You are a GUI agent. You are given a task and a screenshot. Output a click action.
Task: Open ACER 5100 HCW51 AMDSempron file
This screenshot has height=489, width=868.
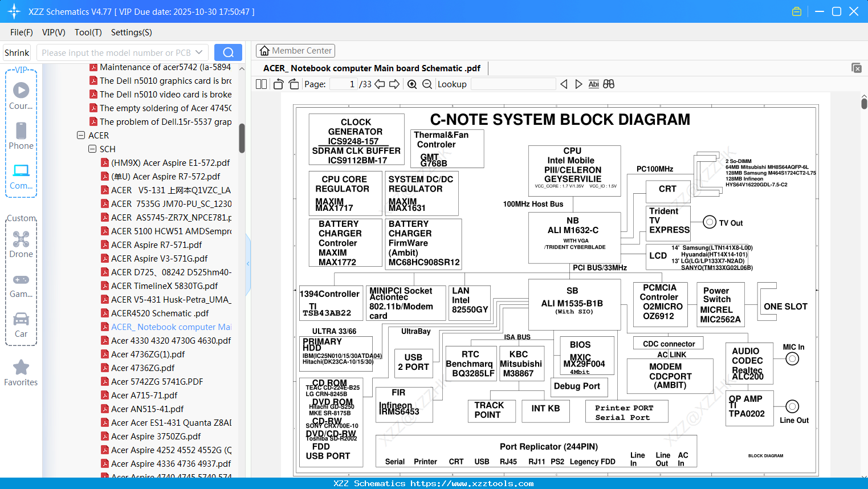[x=171, y=231]
